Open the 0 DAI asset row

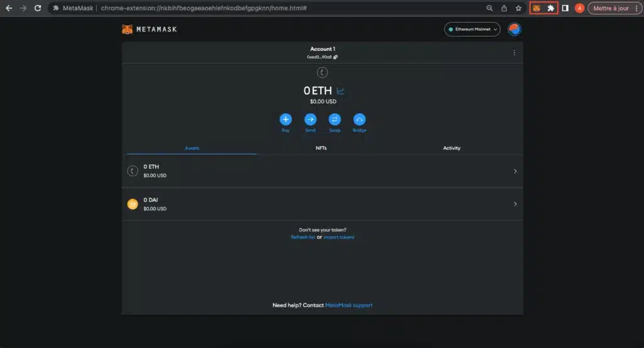tap(323, 204)
